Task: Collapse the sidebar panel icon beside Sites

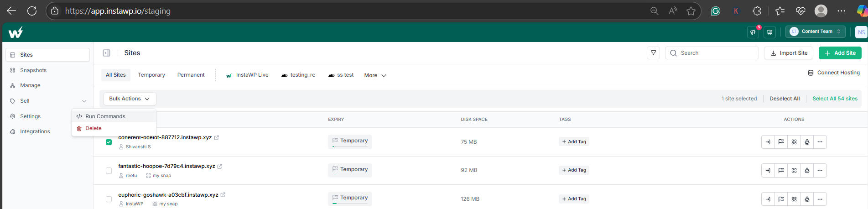Action: coord(106,53)
